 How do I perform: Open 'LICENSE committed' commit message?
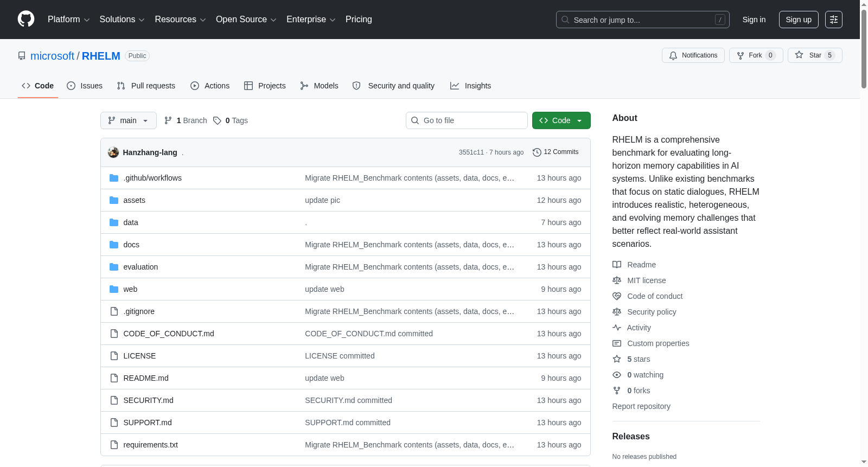(x=340, y=356)
